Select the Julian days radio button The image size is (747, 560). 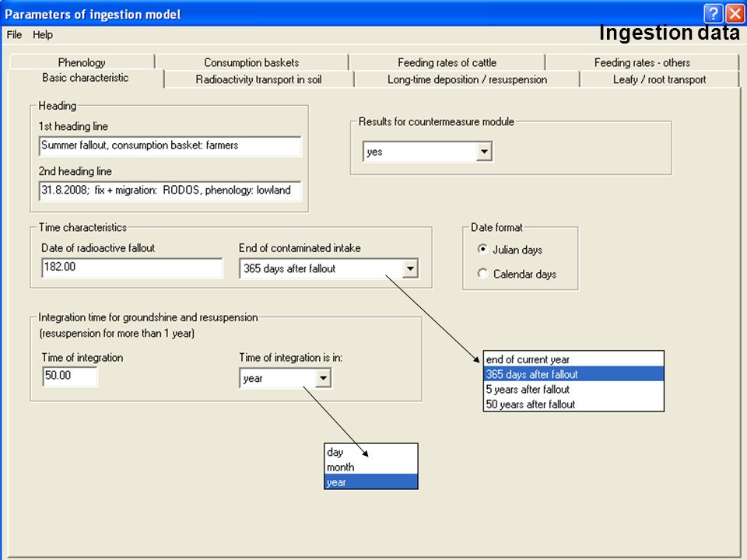click(482, 249)
